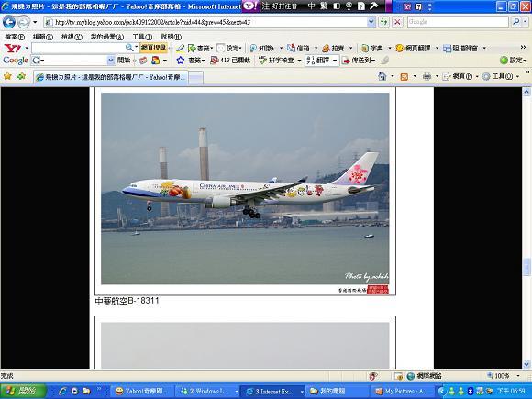The image size is (532, 399).
Task: Refresh the page with the green arrows icon
Action: tap(383, 22)
